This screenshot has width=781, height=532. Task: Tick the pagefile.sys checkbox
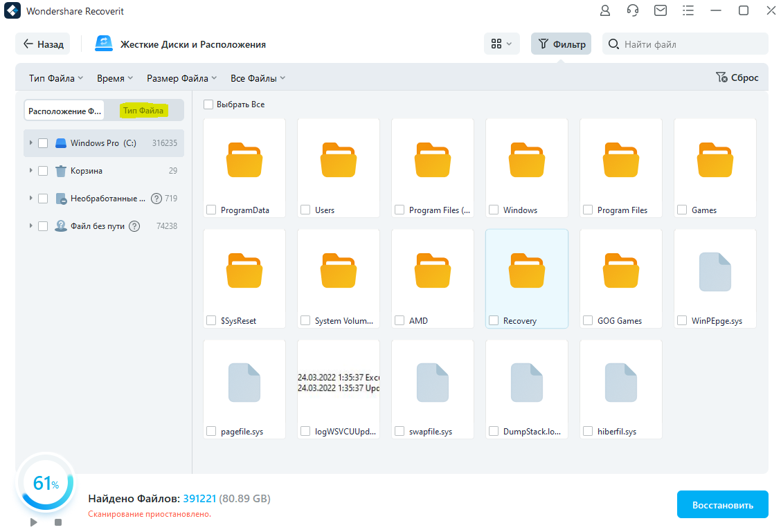tap(211, 431)
